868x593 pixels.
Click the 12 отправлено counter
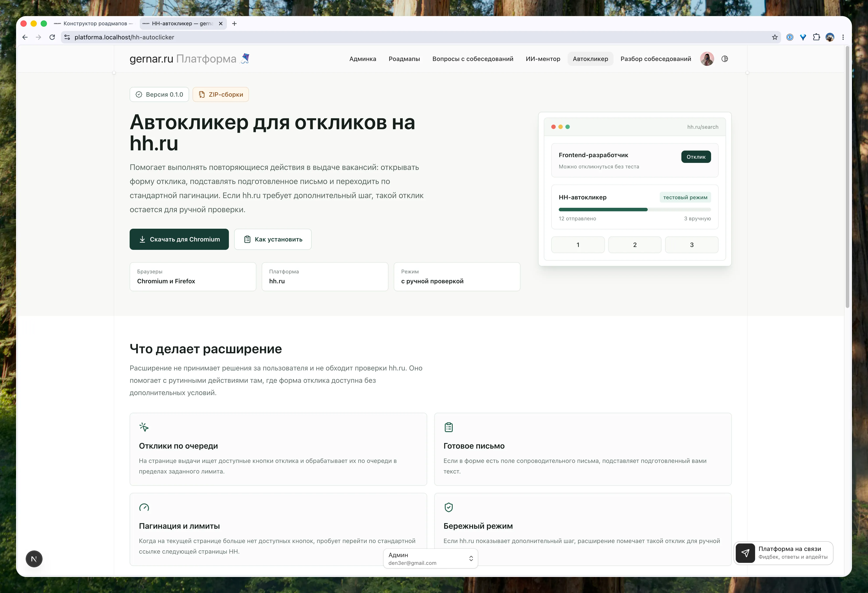pos(577,218)
